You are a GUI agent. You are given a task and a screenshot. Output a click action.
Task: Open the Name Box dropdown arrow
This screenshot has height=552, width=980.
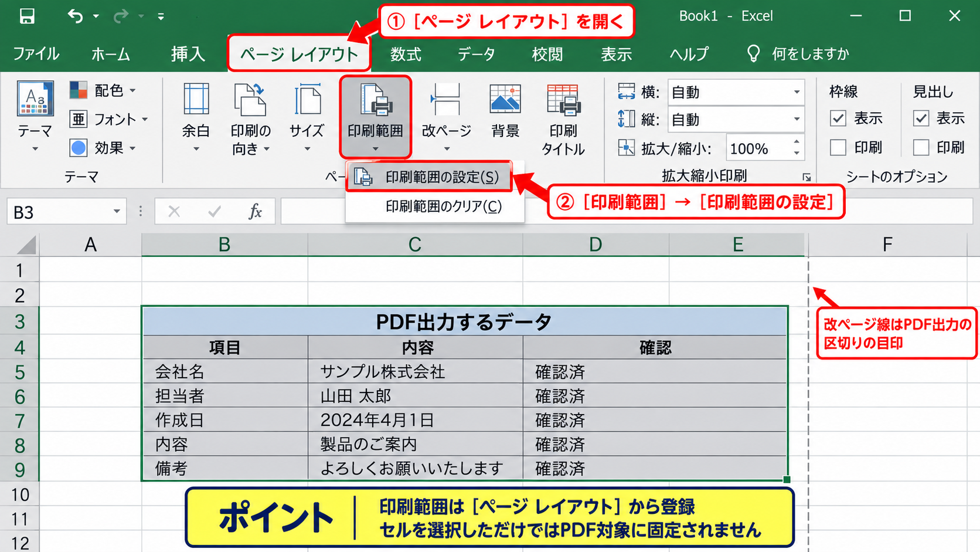[117, 212]
